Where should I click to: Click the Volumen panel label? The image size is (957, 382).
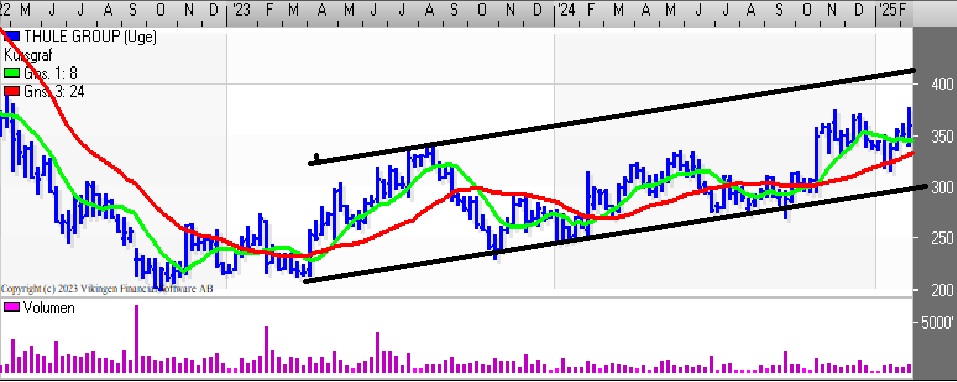click(49, 308)
